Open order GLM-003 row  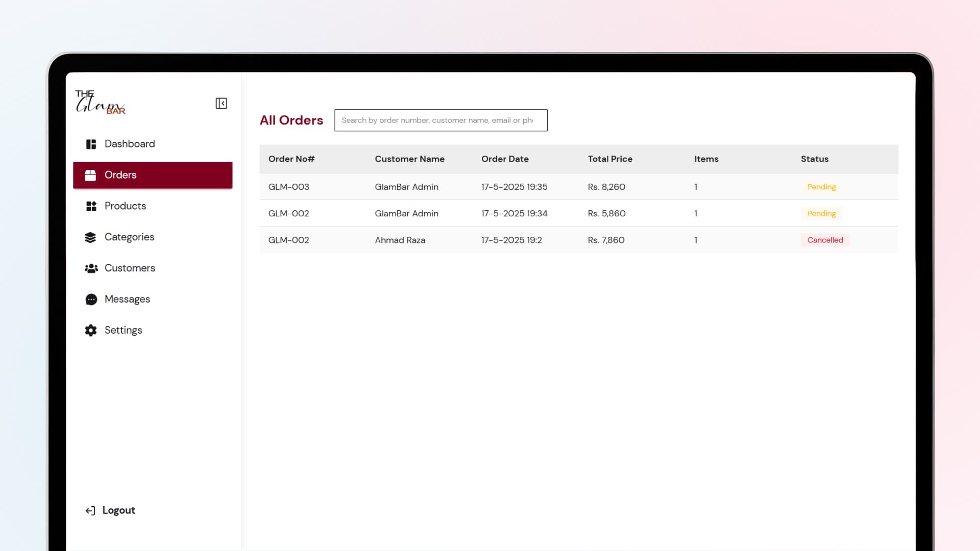tap(289, 187)
